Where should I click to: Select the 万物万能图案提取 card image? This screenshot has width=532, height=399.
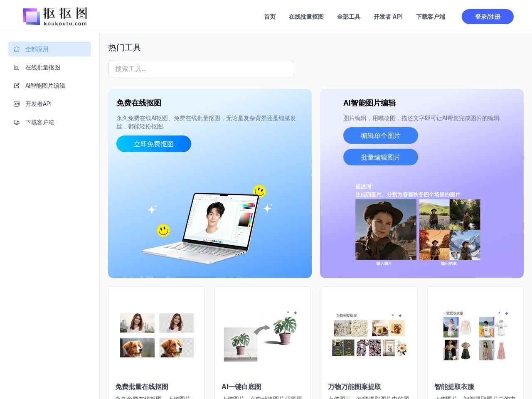(369, 337)
